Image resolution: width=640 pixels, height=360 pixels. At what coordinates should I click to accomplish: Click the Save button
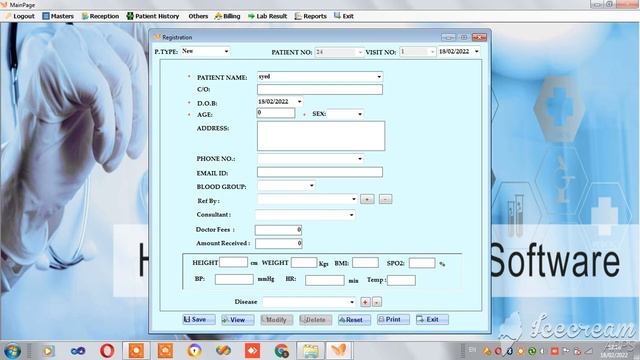(x=199, y=320)
